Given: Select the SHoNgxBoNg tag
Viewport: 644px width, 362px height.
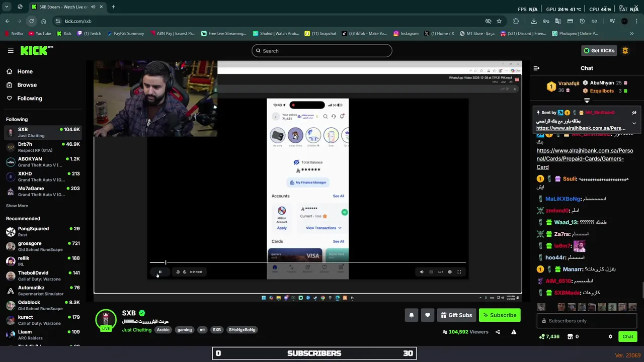Looking at the screenshot, I should [242, 330].
